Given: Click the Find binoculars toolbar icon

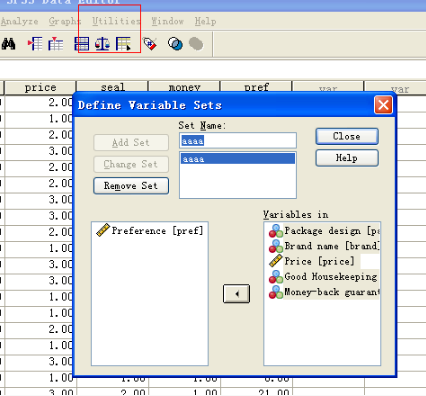Looking at the screenshot, I should (9, 44).
